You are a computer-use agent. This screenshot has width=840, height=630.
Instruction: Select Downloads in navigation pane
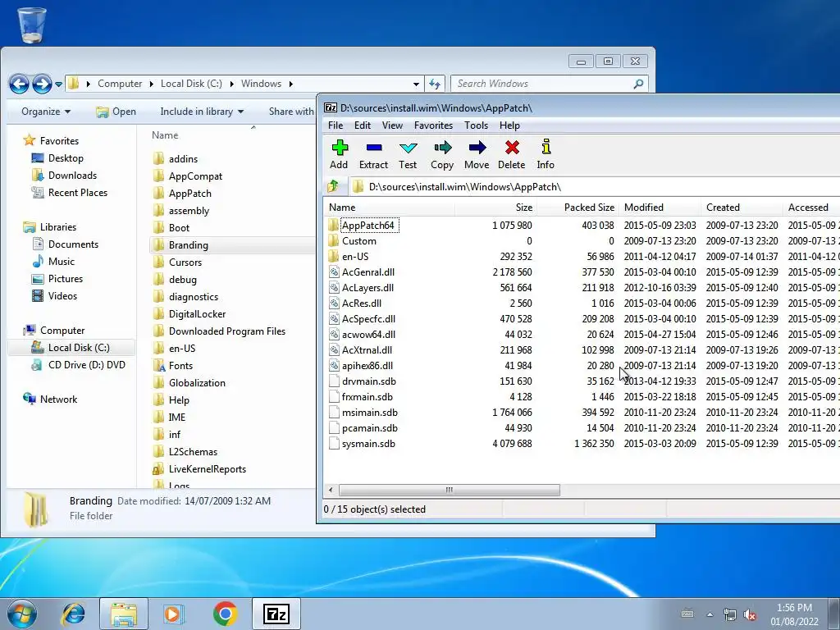point(72,176)
